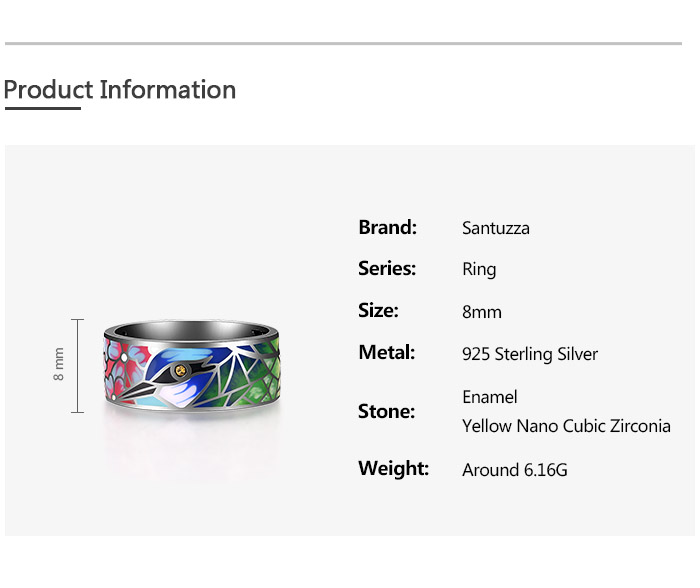
Task: Select the Santuzza brand name
Action: tap(496, 228)
